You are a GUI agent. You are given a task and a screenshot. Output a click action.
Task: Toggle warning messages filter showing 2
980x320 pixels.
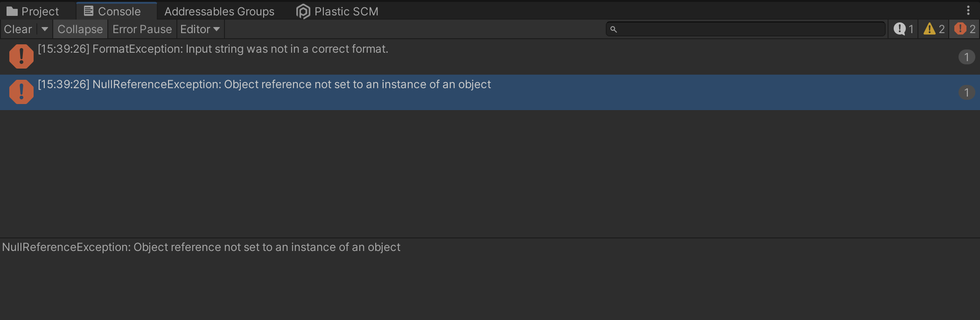934,29
